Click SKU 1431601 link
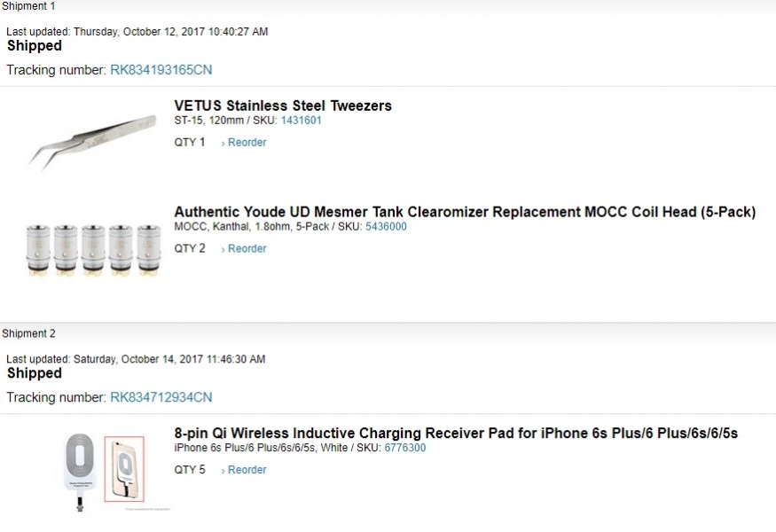This screenshot has width=776, height=532. click(x=301, y=121)
